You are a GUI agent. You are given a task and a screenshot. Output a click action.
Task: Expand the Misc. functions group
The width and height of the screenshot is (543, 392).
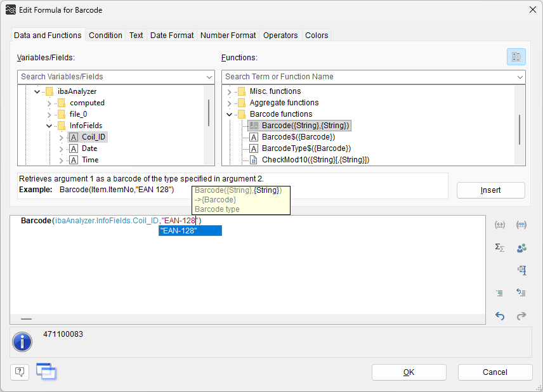point(229,92)
